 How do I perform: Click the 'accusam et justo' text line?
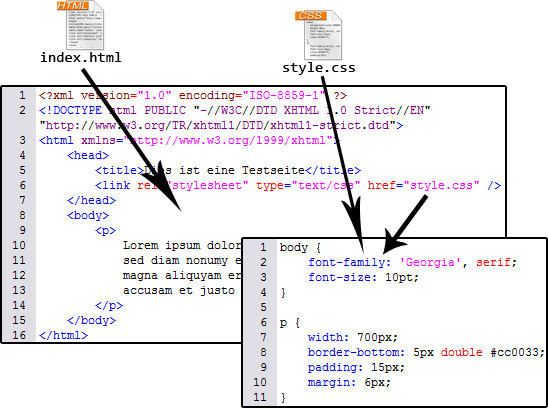(x=179, y=291)
